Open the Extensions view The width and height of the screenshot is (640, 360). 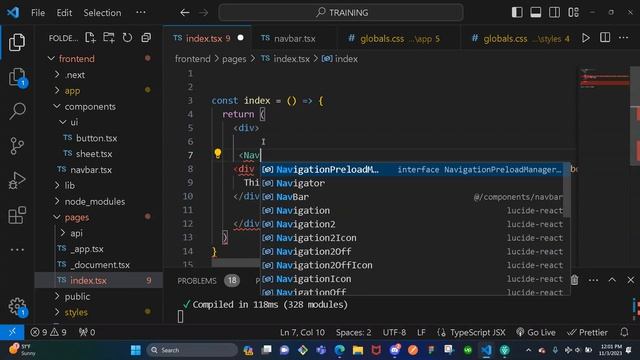pyautogui.click(x=17, y=215)
